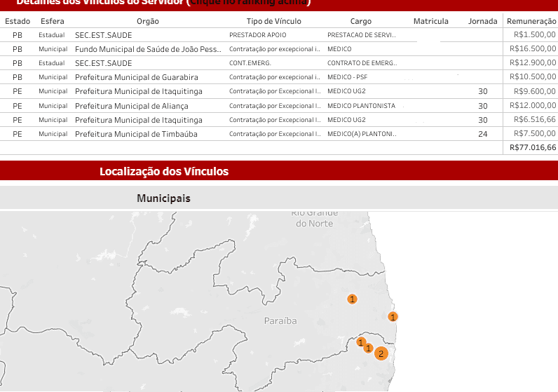This screenshot has height=392, width=558.
Task: Click the northernmost orange marker on the map
Action: coord(352,299)
